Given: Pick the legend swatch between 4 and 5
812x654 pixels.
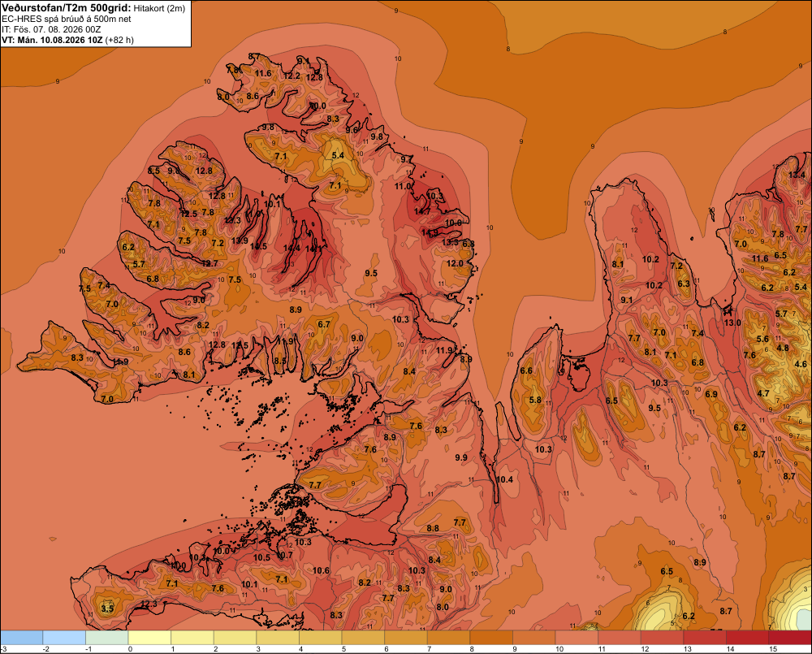Looking at the screenshot, I should point(321,638).
